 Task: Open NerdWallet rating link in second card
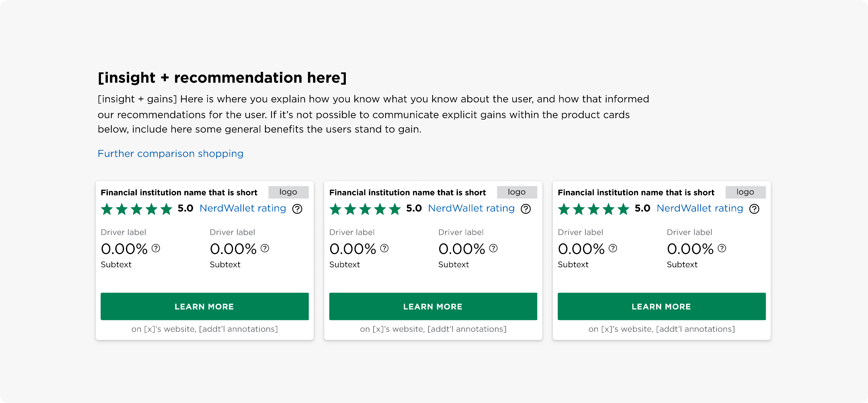(471, 208)
